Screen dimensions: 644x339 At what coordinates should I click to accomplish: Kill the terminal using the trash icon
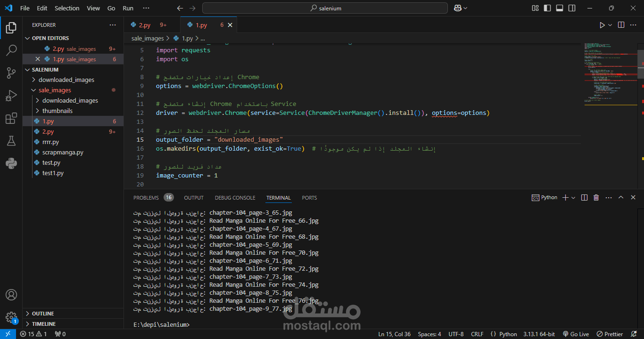(596, 197)
